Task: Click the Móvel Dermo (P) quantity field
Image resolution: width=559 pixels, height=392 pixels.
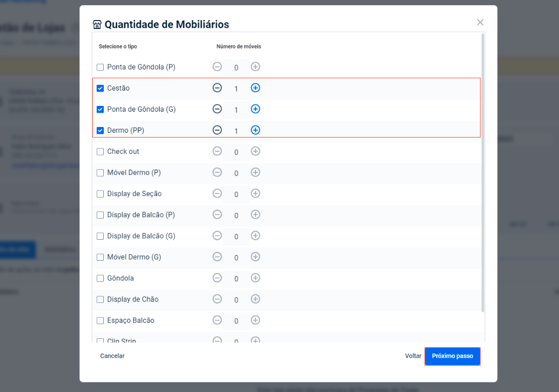Action: tap(236, 173)
